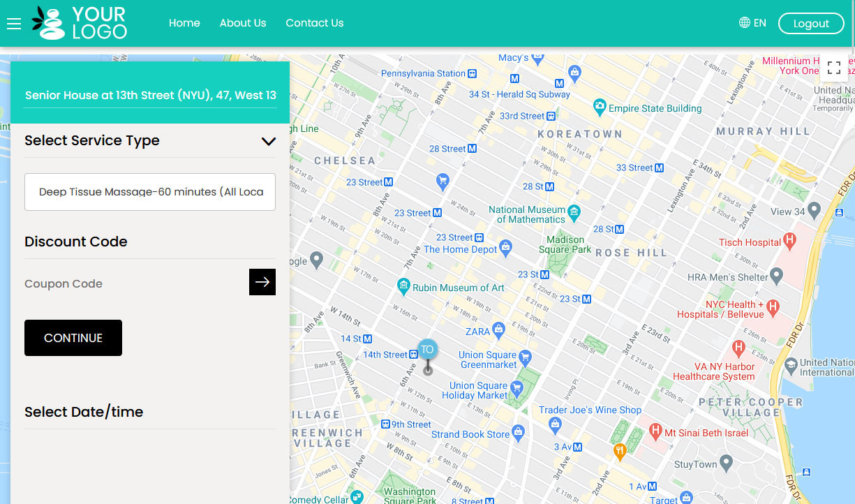
Task: Select Pennsylvania Station transit icon
Action: pos(472,73)
